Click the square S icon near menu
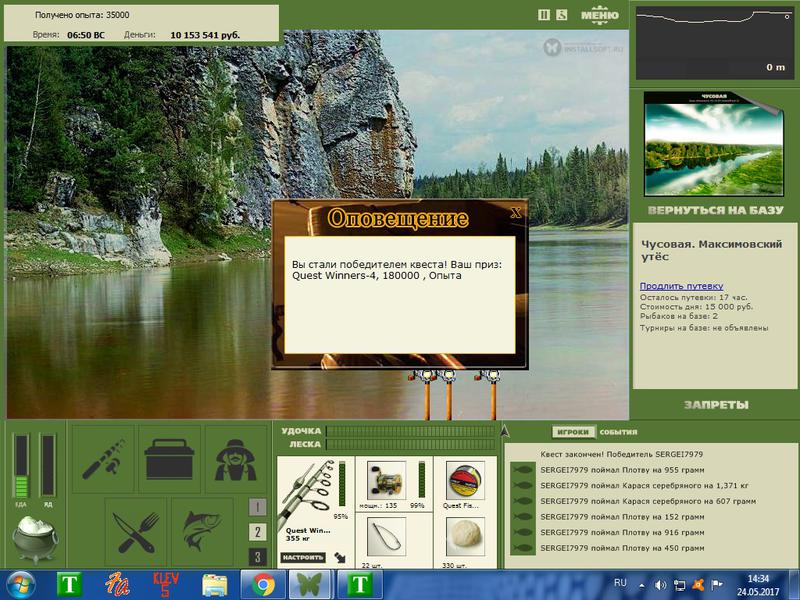Viewport: 800px width, 600px height. pyautogui.click(x=561, y=15)
